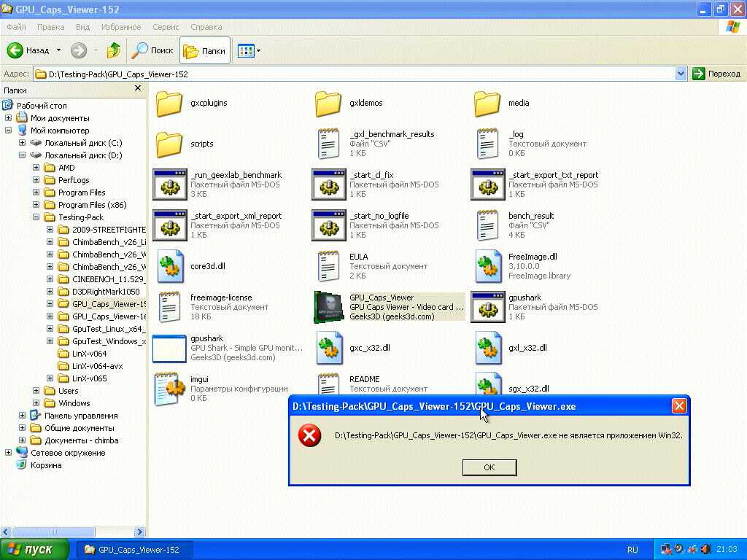Click the пуск Start button

34,550
